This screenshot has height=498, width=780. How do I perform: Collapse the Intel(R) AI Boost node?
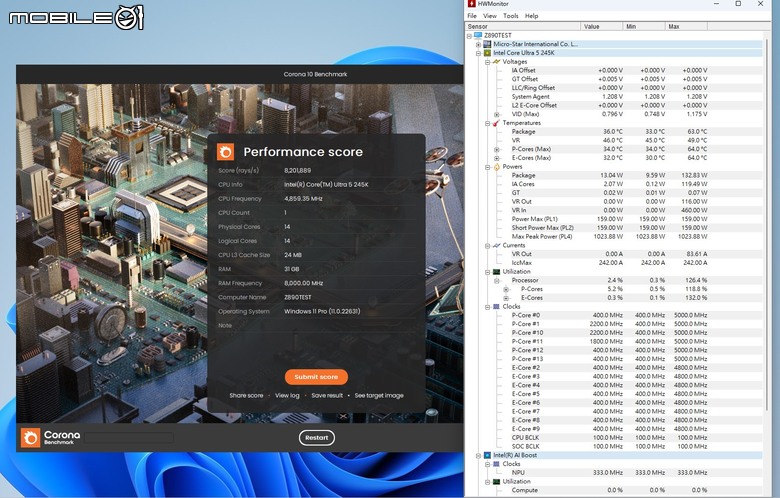point(479,456)
